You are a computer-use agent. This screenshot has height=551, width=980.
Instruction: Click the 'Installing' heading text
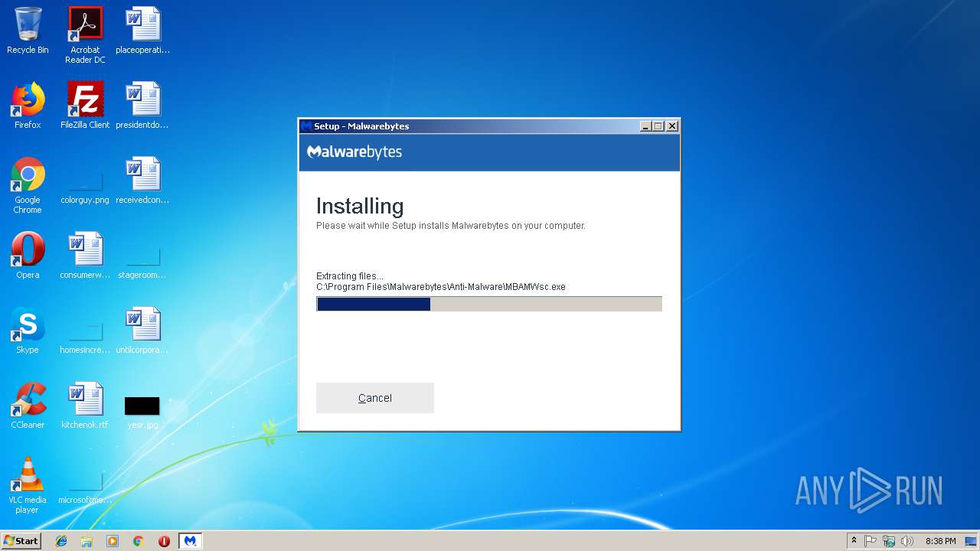click(360, 206)
